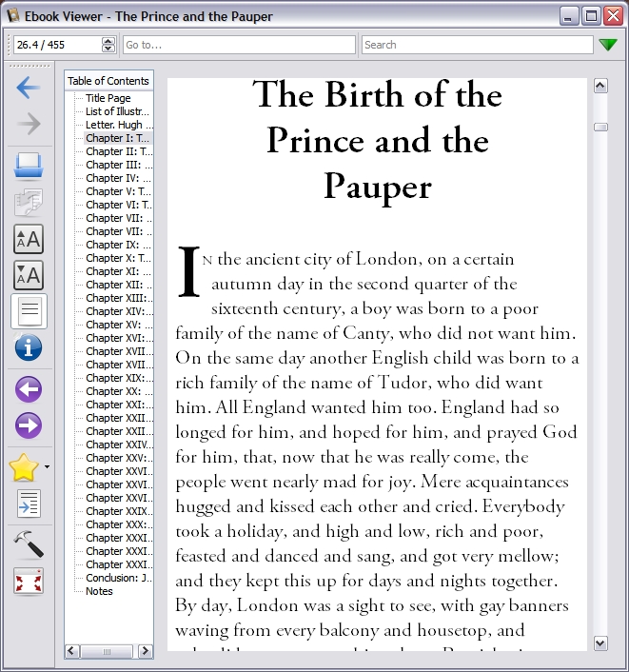Viewport: 629px width, 672px height.
Task: Open the Conclusion entry in contents
Action: [119, 578]
